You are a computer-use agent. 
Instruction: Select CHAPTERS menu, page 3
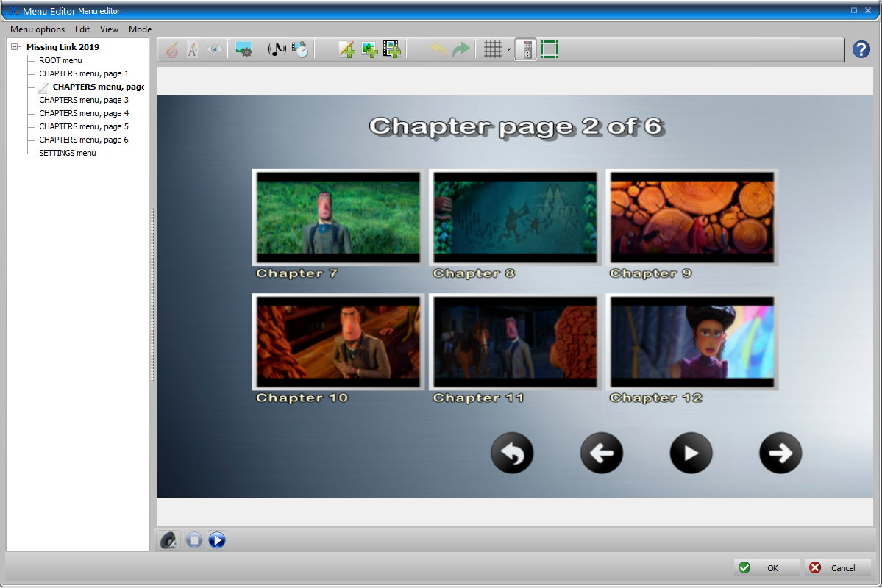(84, 100)
